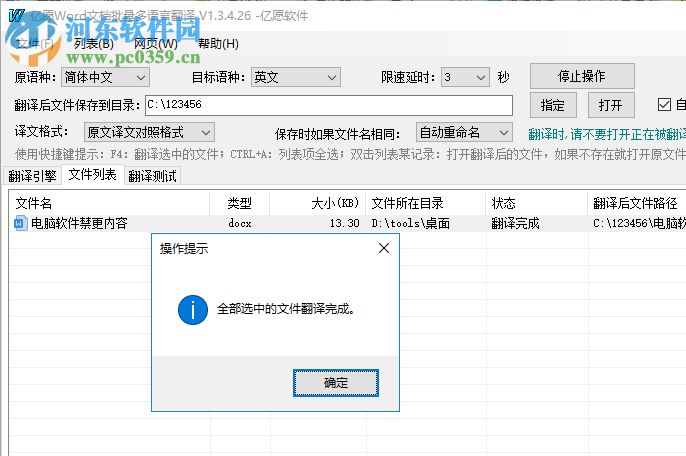Click the docx file icon in list

click(x=20, y=223)
